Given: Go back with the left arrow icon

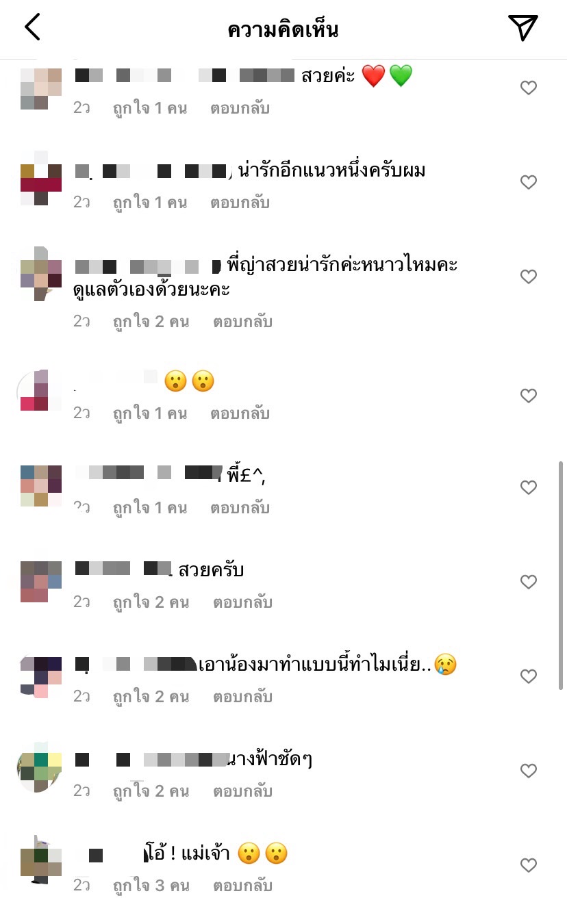Looking at the screenshot, I should click(x=32, y=27).
